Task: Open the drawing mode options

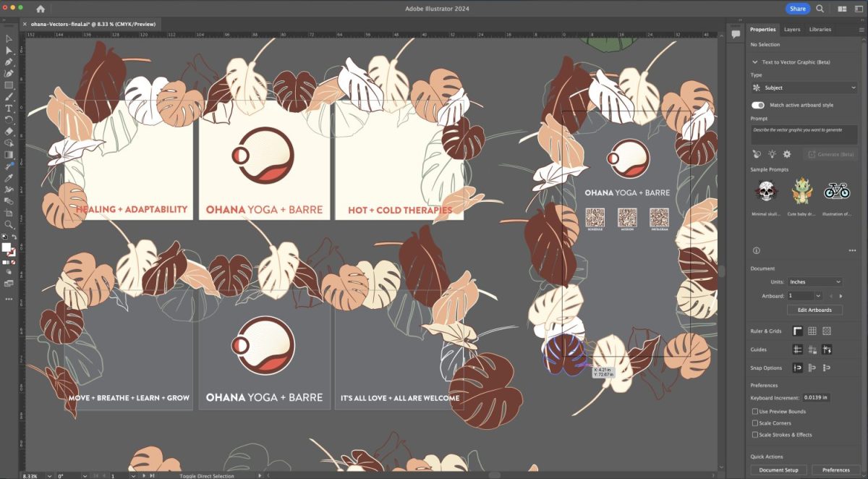Action: click(x=9, y=272)
